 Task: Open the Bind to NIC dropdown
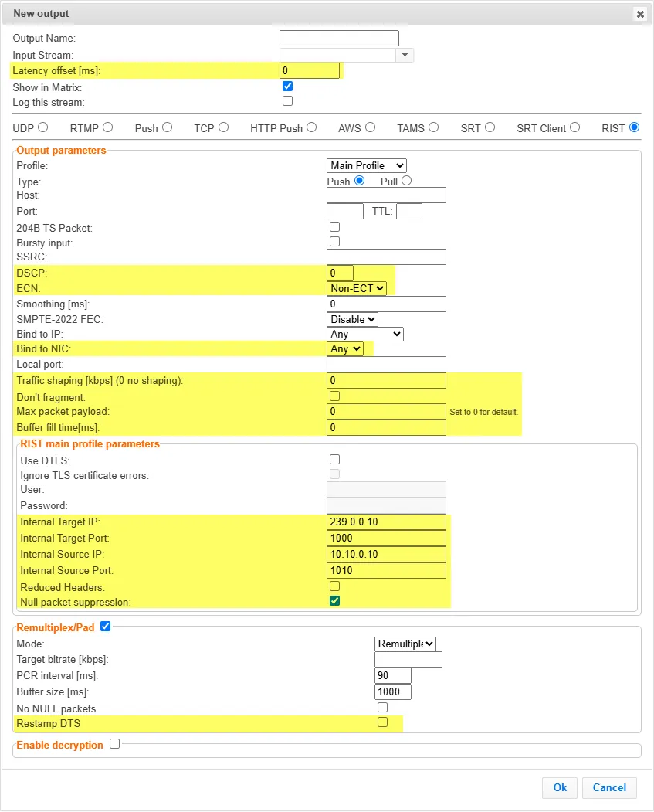click(345, 349)
